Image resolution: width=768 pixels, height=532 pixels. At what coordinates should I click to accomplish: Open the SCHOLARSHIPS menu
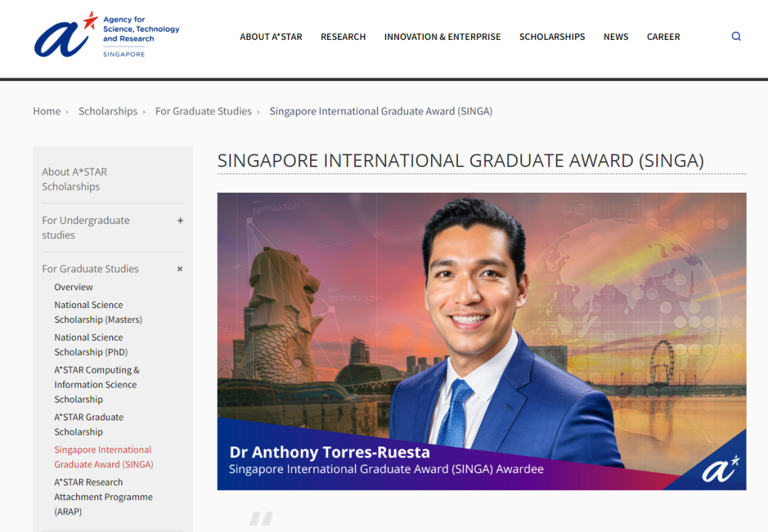(552, 37)
